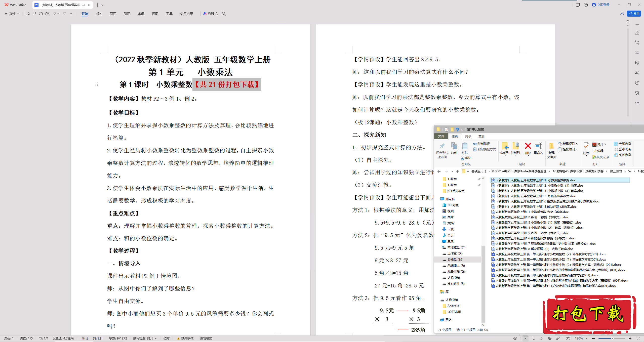644x342 pixels.
Task: Click the reading mode icon in status bar
Action: point(515,338)
